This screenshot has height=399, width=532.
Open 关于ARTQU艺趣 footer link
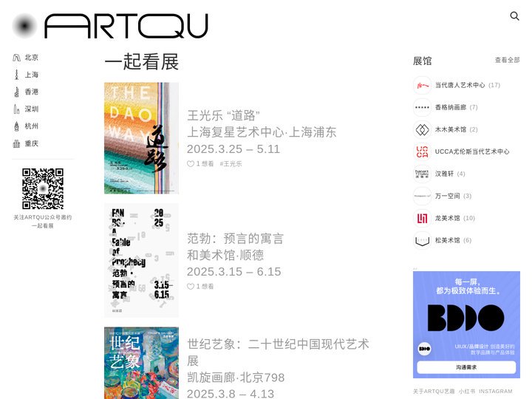tap(434, 391)
